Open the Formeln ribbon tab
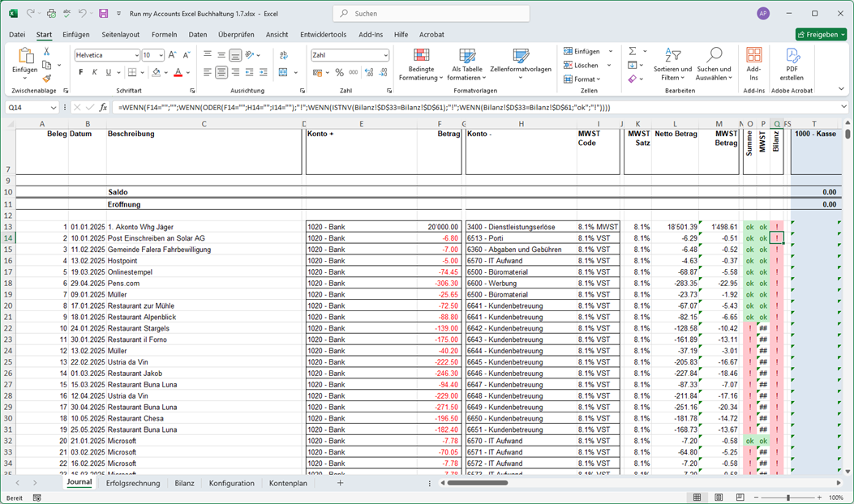This screenshot has width=854, height=504. (164, 35)
